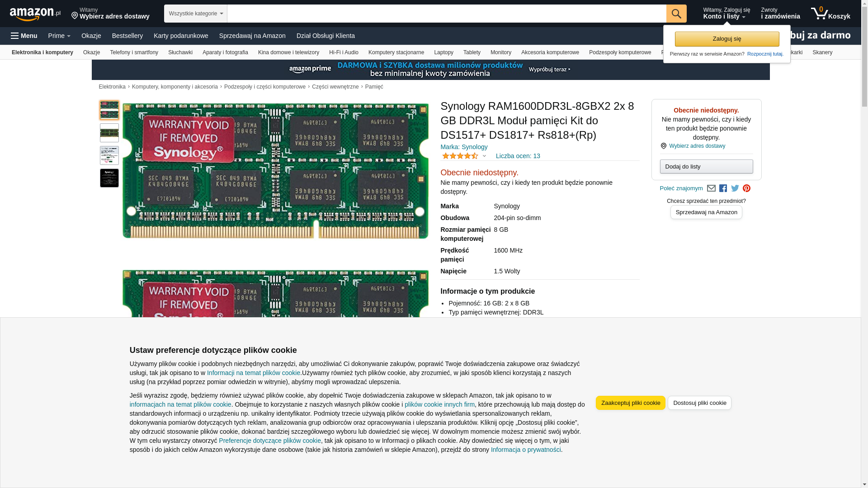Click the magnifying glass search button
This screenshot has width=868, height=488.
click(x=676, y=14)
